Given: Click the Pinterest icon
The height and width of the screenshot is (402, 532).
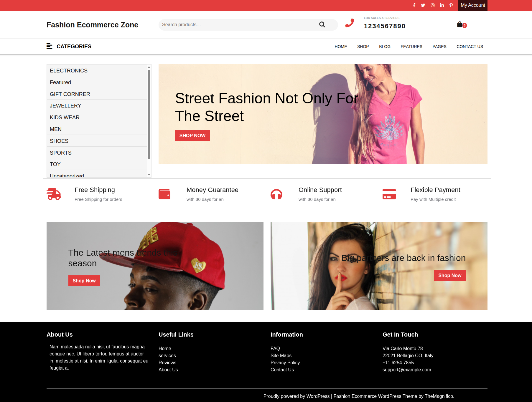Looking at the screenshot, I should pos(451,5).
